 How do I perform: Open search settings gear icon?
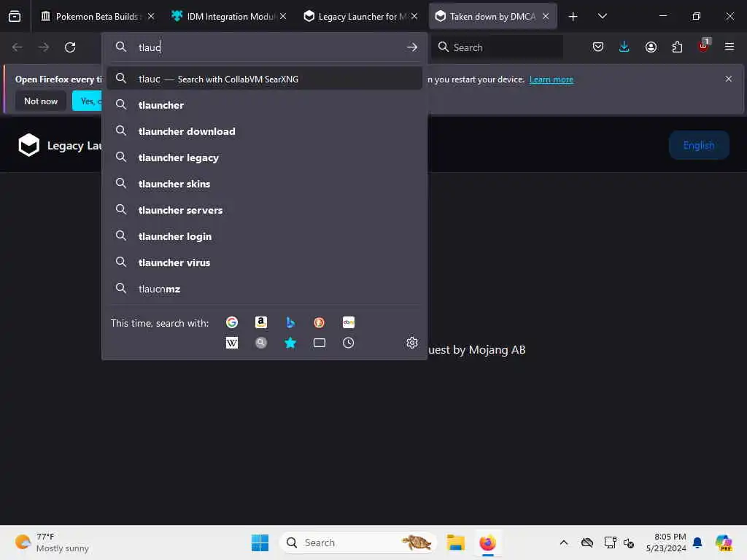pyautogui.click(x=412, y=343)
